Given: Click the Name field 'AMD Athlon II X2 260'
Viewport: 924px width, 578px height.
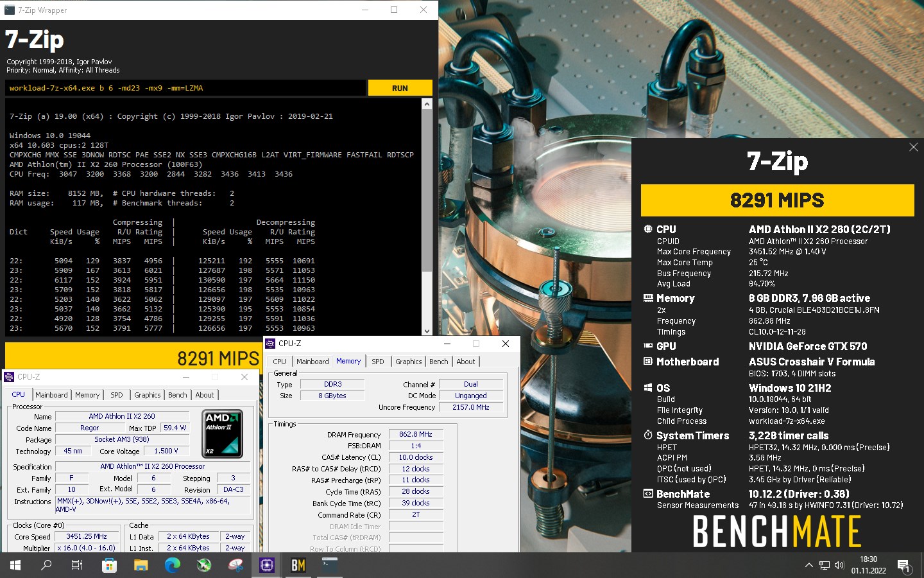Looking at the screenshot, I should point(122,416).
